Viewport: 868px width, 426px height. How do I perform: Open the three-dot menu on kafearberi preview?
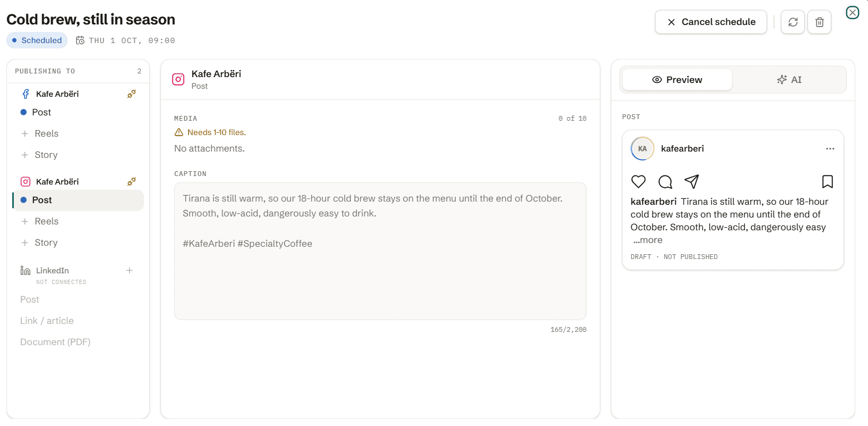(830, 148)
